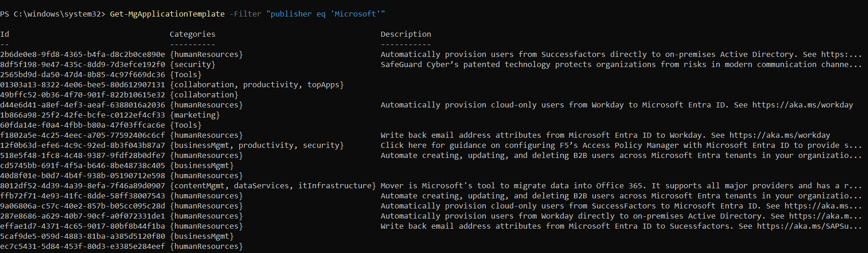Viewport: 868px width, 253px height.
Task: Click the "publisher eq 'Microsoft'" filter string
Action: click(325, 14)
